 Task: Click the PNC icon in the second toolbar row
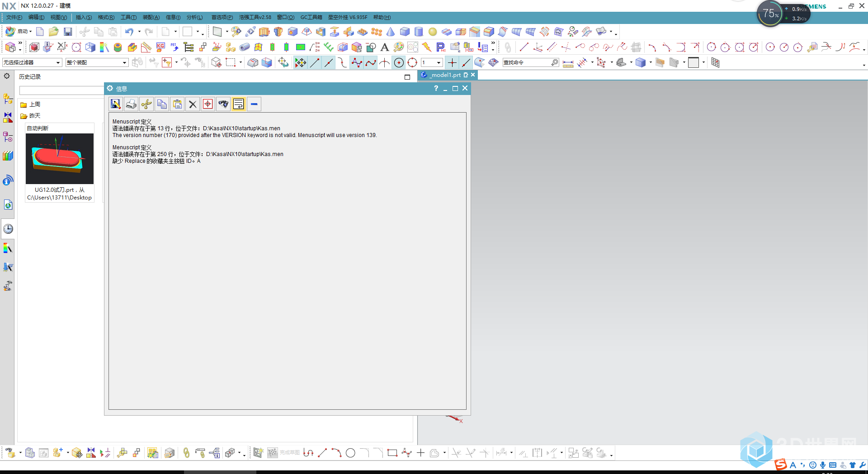click(x=441, y=47)
